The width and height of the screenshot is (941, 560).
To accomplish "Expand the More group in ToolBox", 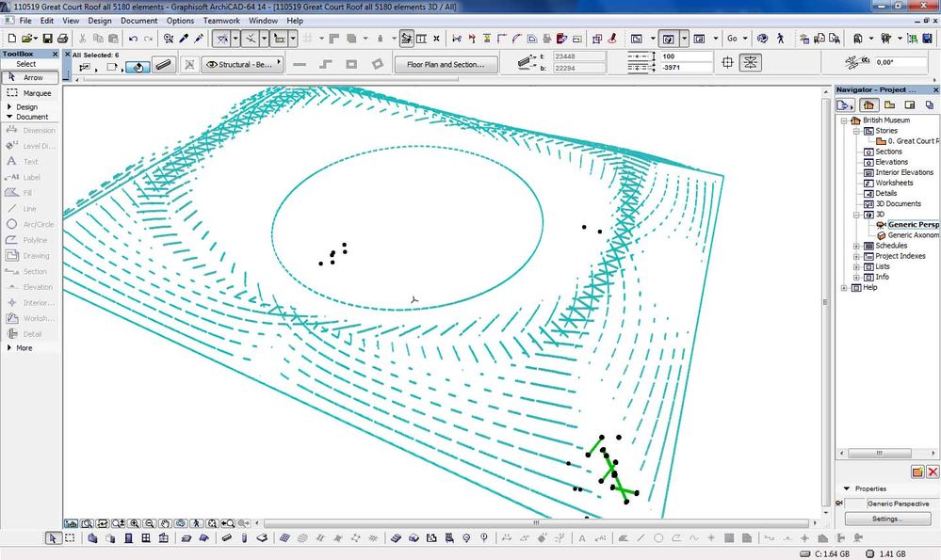I will [x=9, y=347].
